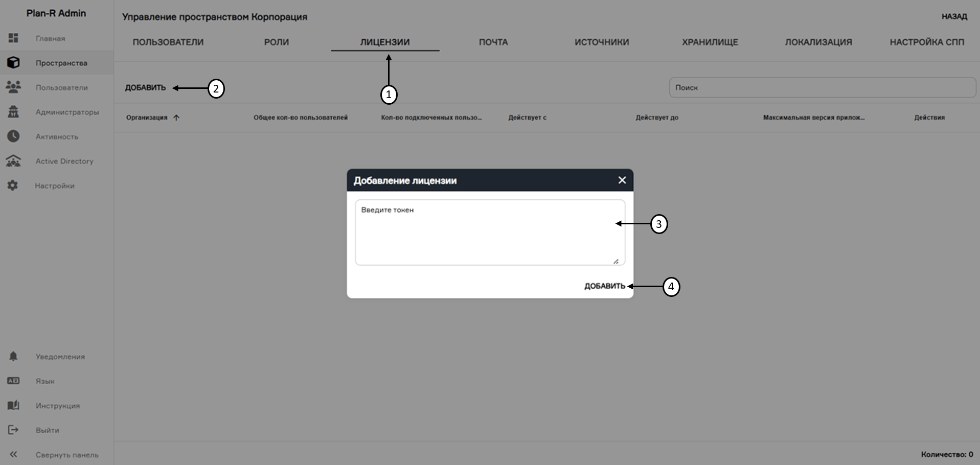Switch to the ХРАНИЛИЩЕ tab
Screen dimensions: 980x465
(710, 42)
